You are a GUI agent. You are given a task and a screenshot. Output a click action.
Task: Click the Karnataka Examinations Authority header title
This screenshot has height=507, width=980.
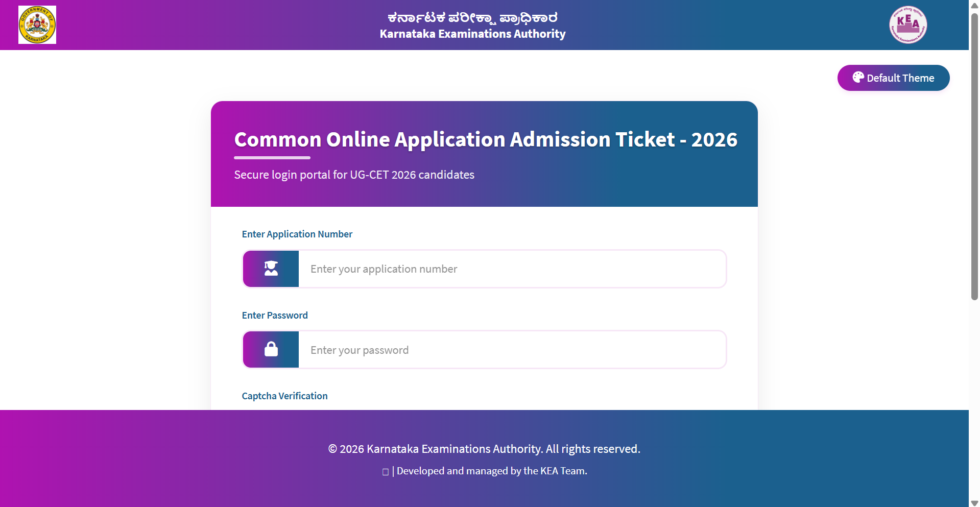click(472, 34)
